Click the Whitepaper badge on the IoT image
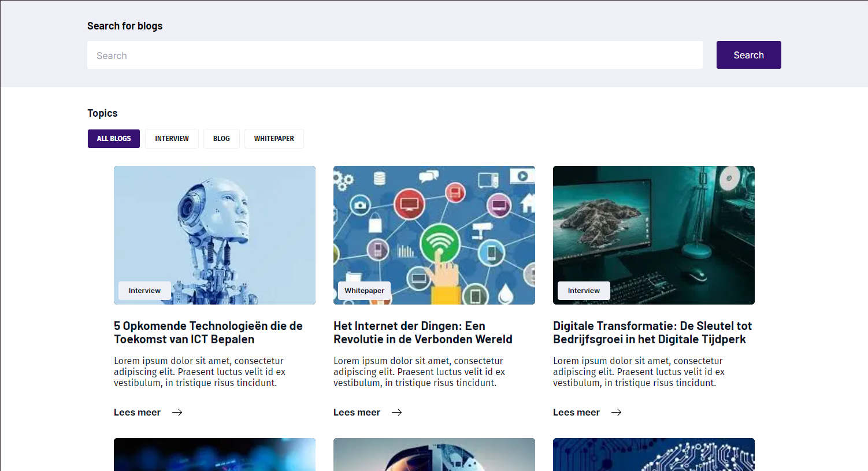This screenshot has width=868, height=471. 364,291
